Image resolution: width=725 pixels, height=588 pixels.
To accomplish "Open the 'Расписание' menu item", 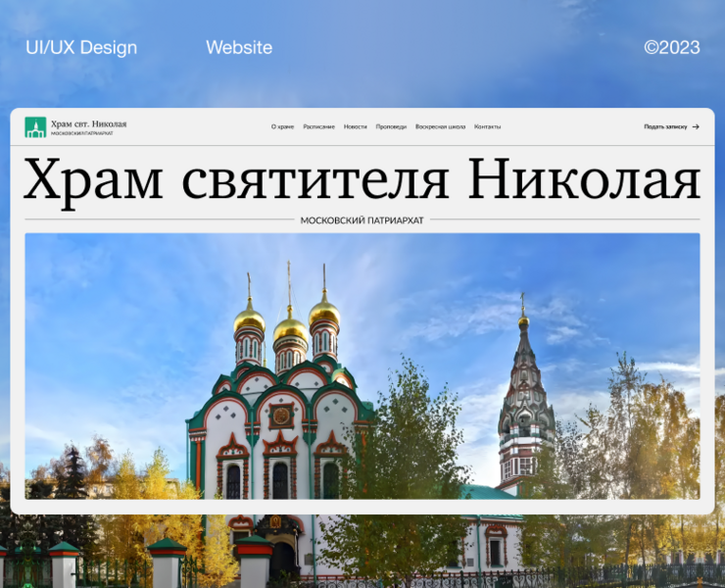I will [318, 126].
